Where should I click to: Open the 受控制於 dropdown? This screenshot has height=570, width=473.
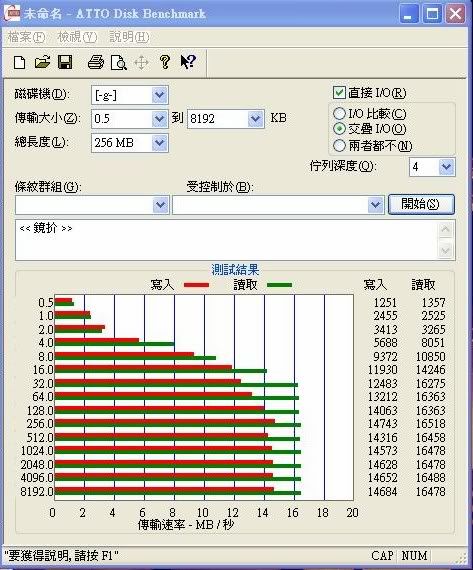click(375, 205)
